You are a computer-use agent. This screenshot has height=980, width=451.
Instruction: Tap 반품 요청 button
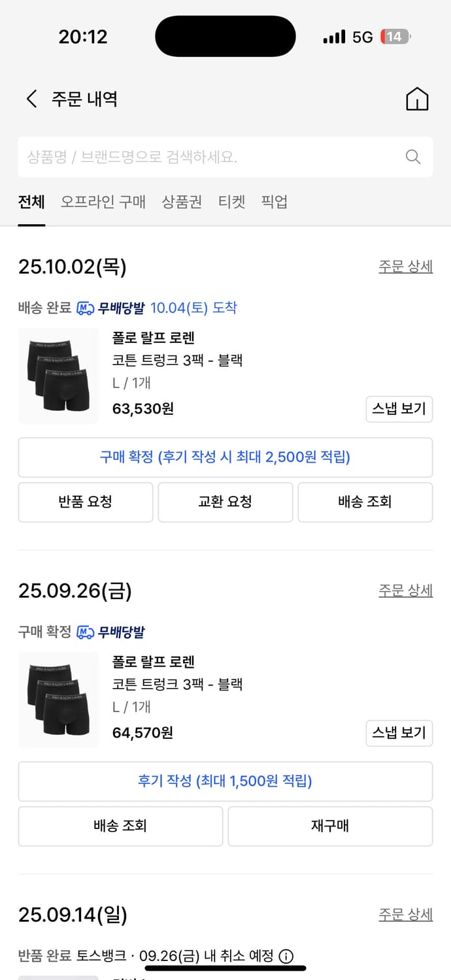pos(86,502)
